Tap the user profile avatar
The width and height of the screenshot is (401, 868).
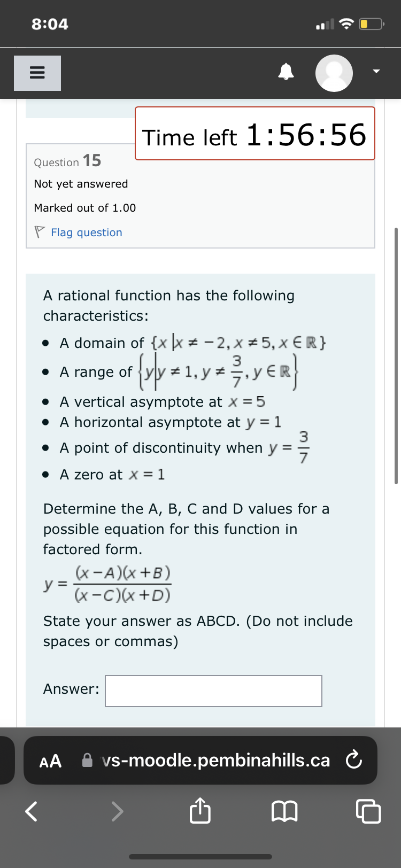coord(334,73)
